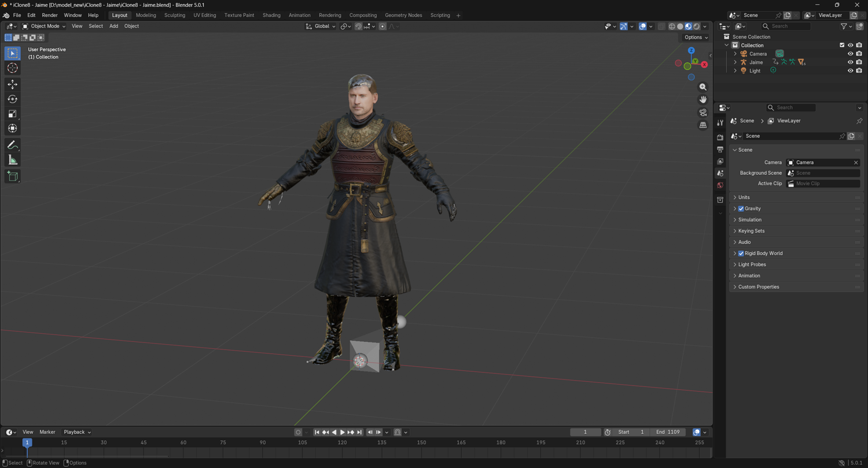Viewport: 868px width, 468px height.
Task: Switch to the Geometry Nodes workspace tab
Action: point(403,15)
